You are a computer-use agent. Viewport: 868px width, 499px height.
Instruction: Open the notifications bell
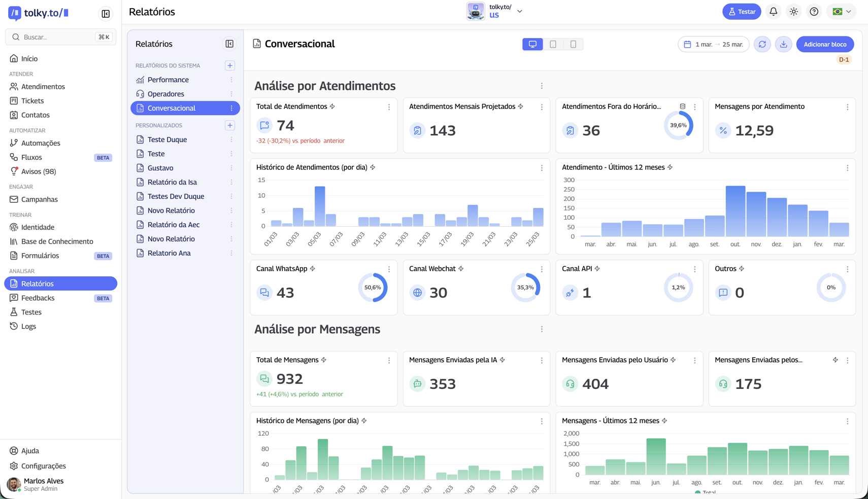[x=773, y=12]
